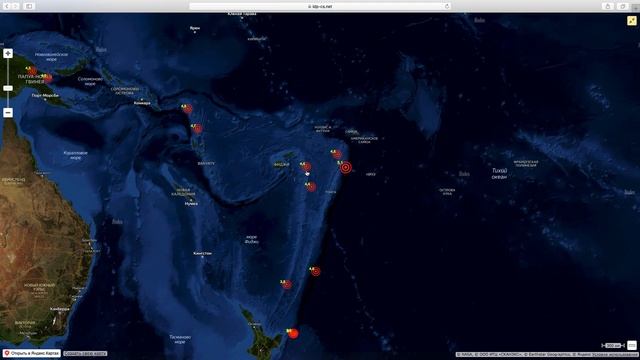Viewport: 640px width, 360px height.
Task: Expand the map with the yellow fullscreen button
Action: pyautogui.click(x=632, y=20)
